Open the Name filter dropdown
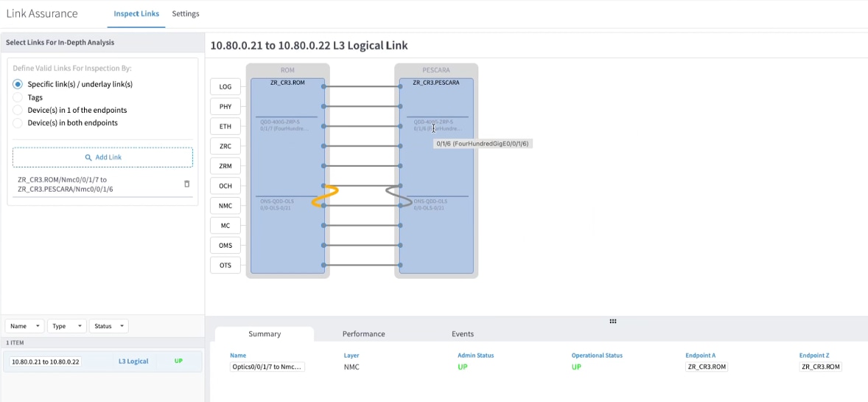 tap(25, 326)
